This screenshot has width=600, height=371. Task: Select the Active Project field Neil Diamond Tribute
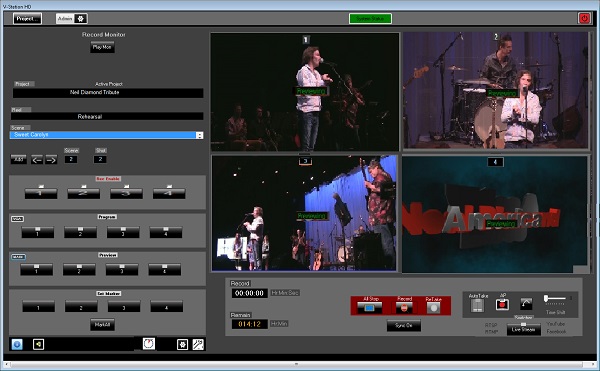coord(108,93)
